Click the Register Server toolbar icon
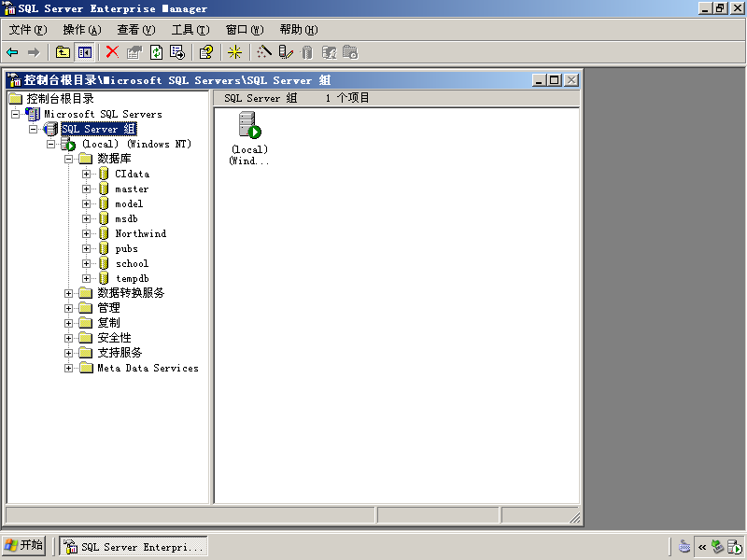The width and height of the screenshot is (747, 560). click(286, 52)
